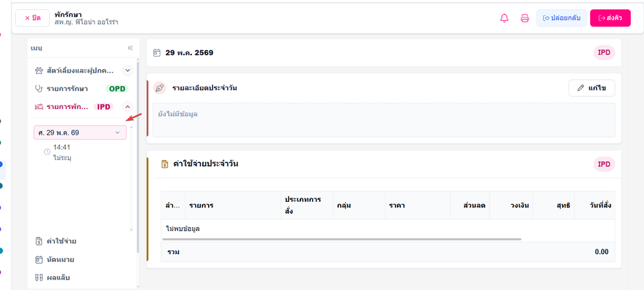
Task: Click the แก้ไข edit button
Action: (591, 88)
